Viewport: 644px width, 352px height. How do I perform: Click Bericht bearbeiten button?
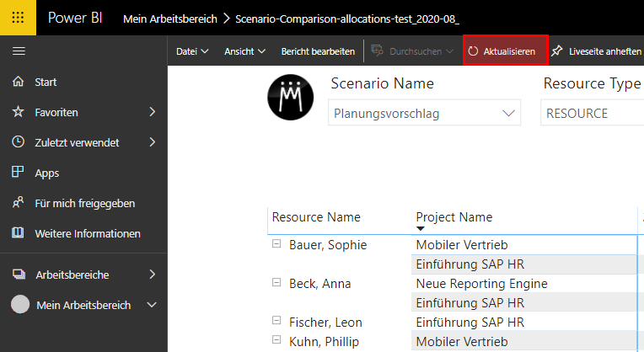click(318, 51)
